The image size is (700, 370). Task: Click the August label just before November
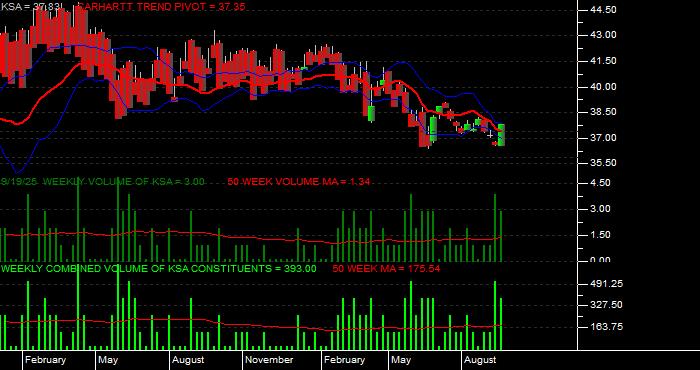point(188,360)
